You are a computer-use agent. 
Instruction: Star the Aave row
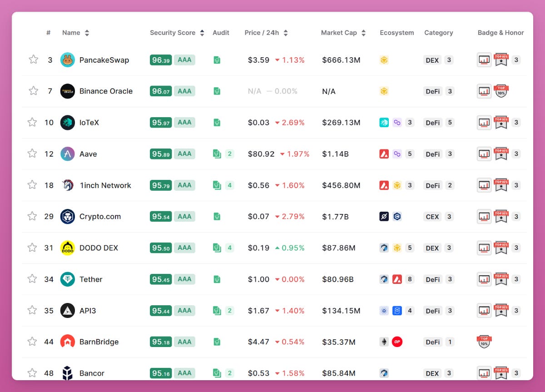click(32, 154)
